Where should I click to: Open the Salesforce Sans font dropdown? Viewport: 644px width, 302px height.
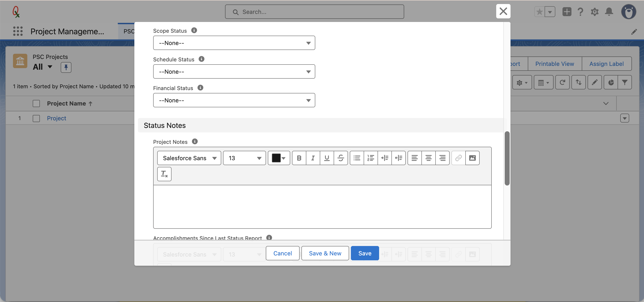(189, 158)
